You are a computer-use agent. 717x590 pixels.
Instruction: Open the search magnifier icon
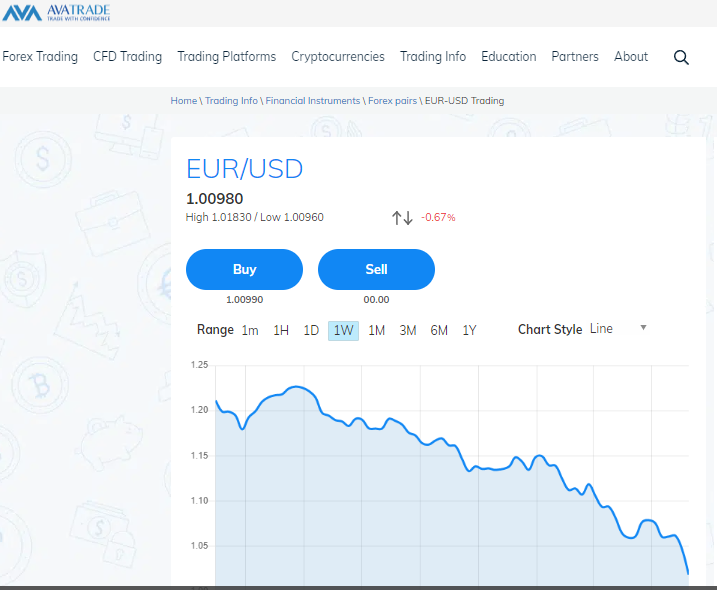coord(681,57)
